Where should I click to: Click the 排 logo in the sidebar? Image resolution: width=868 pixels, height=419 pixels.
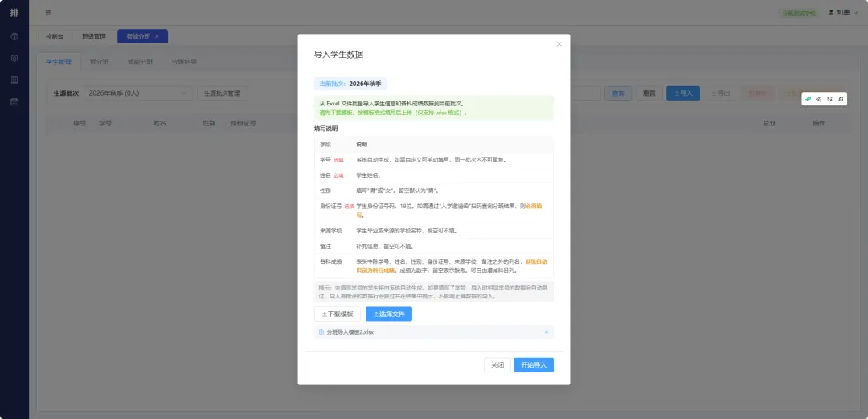(x=14, y=12)
